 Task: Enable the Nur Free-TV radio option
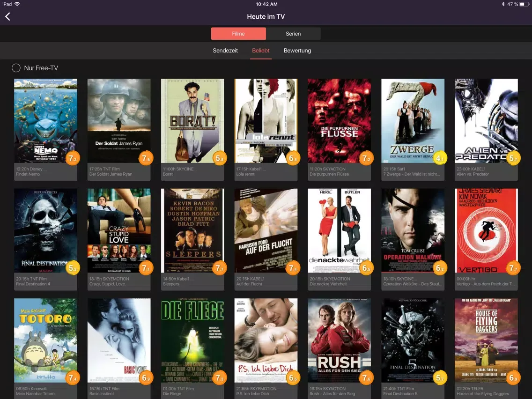(16, 68)
